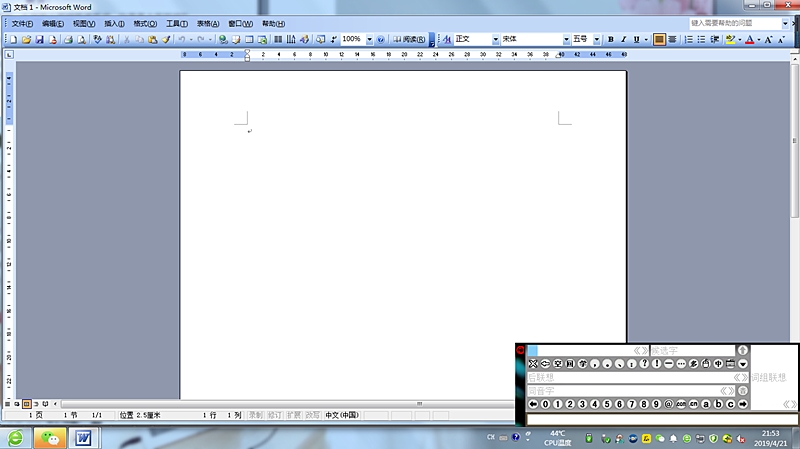Click the font color red A swatch
Image resolution: width=800 pixels, height=449 pixels.
[750, 40]
